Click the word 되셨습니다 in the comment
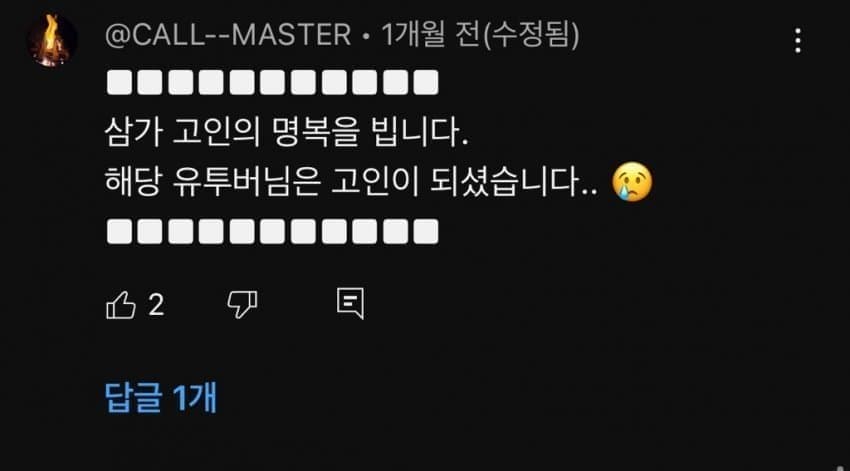Image resolution: width=850 pixels, height=471 pixels. point(505,182)
